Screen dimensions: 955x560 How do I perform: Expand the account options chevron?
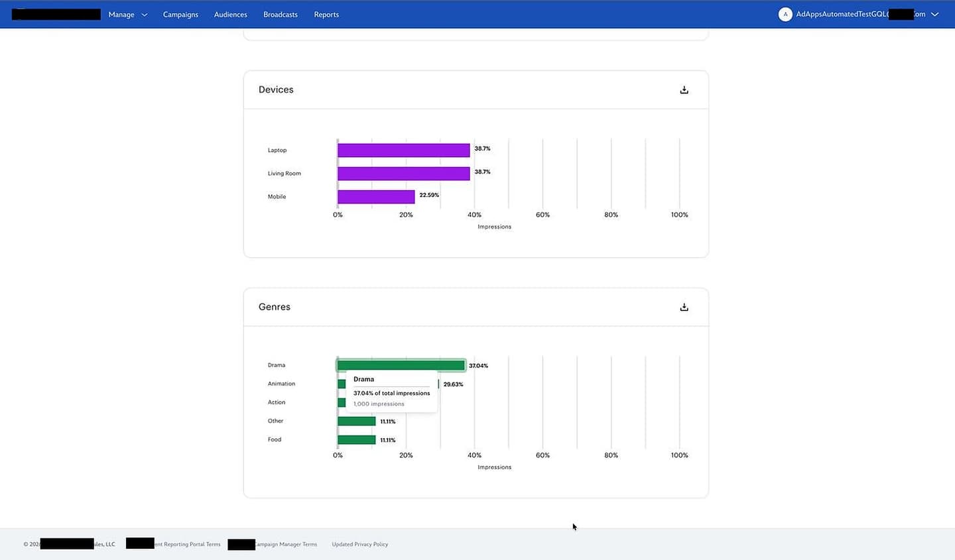935,14
